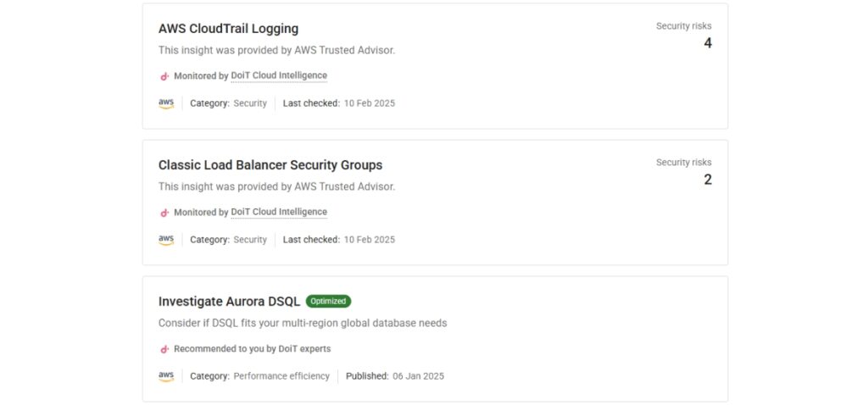
Task: Click Security category label in CloudTrail Logging card
Action: pos(250,103)
